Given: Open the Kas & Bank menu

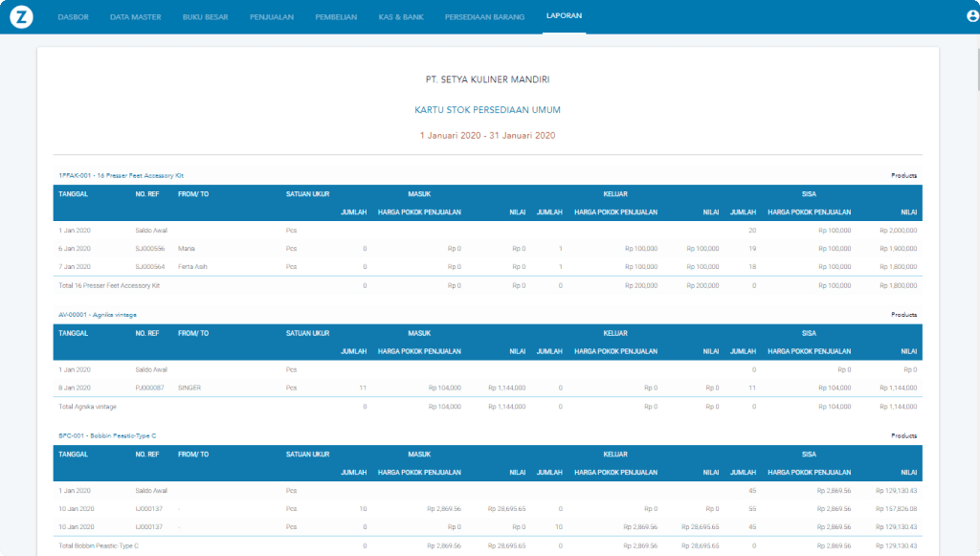Looking at the screenshot, I should pos(401,17).
